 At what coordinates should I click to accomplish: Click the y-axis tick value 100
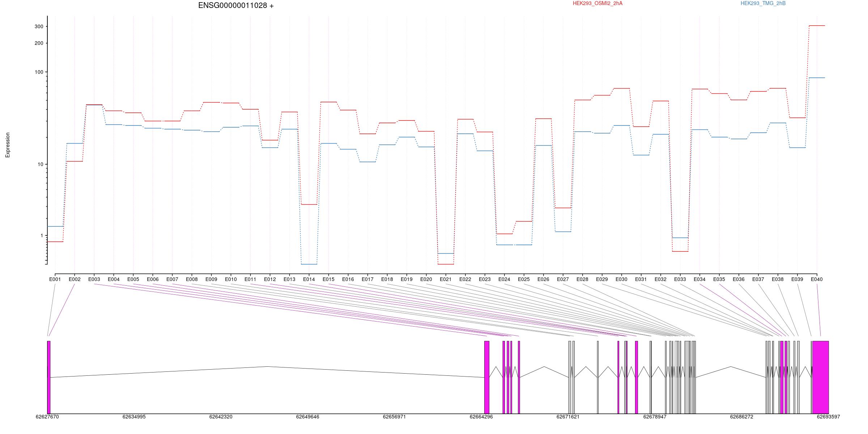(x=39, y=72)
